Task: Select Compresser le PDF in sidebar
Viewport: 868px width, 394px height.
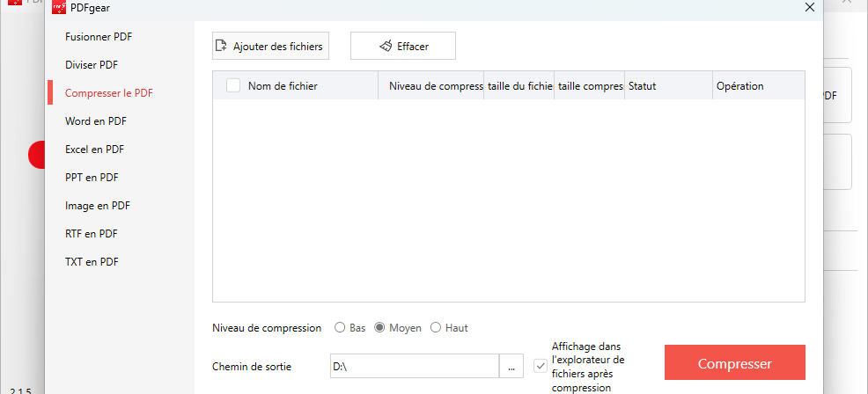Action: pos(109,93)
